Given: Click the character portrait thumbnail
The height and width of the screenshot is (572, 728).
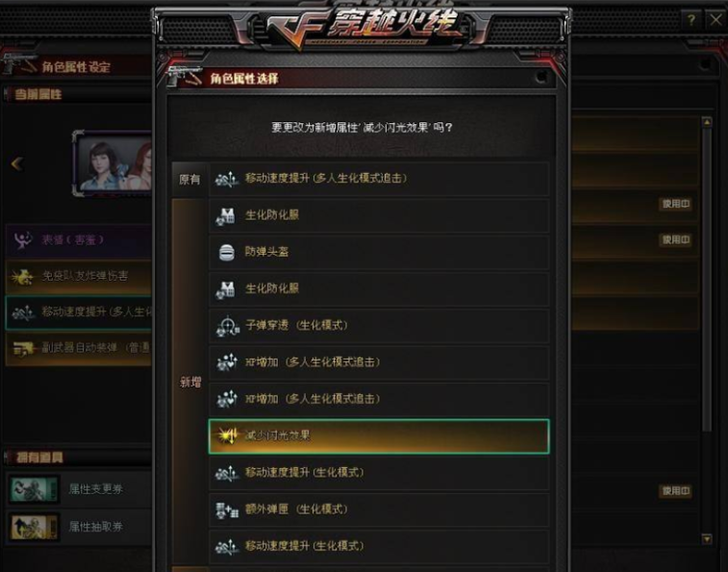Looking at the screenshot, I should [113, 163].
